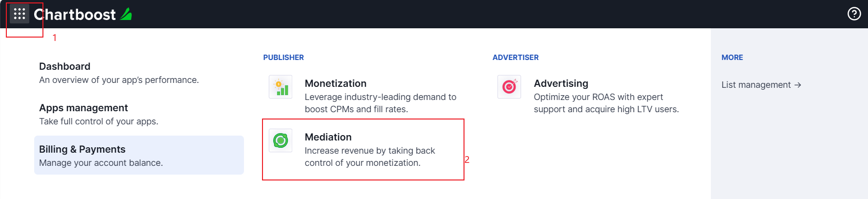Open the apps grid launcher icon
Screen dimensions: 868x199
tap(20, 14)
